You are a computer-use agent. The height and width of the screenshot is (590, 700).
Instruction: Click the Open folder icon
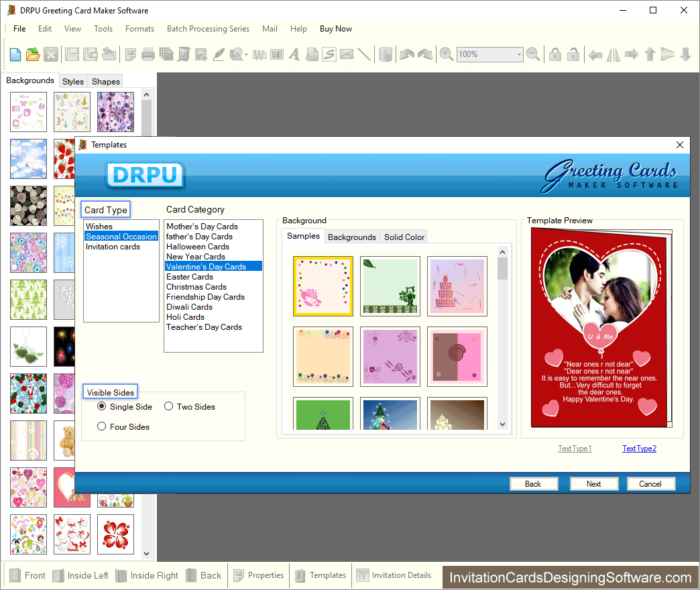pos(33,54)
